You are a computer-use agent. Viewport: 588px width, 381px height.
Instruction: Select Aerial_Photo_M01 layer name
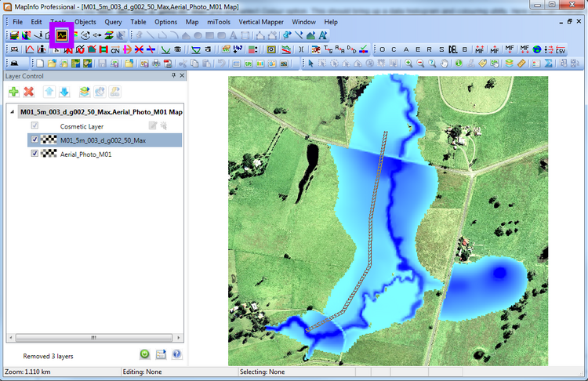coord(85,154)
